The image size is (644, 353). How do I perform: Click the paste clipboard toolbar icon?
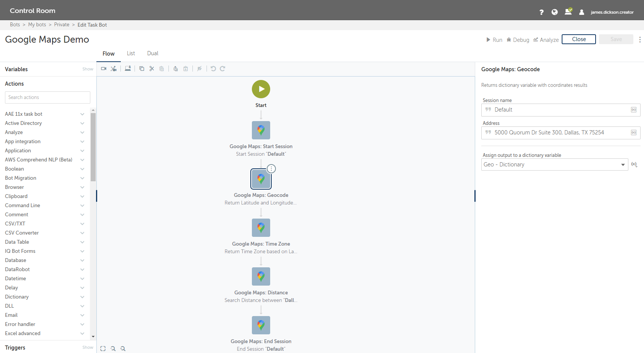click(162, 69)
